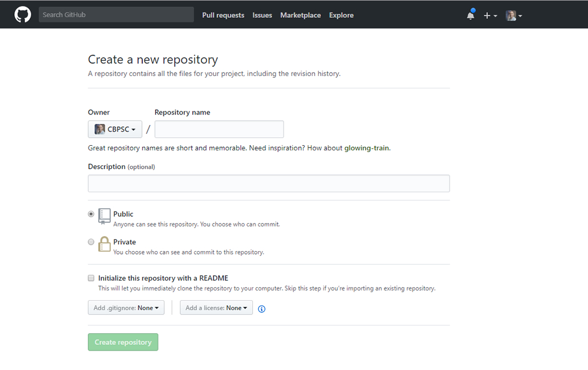This screenshot has width=588, height=370.
Task: Open Marketplace in the navbar
Action: (300, 15)
